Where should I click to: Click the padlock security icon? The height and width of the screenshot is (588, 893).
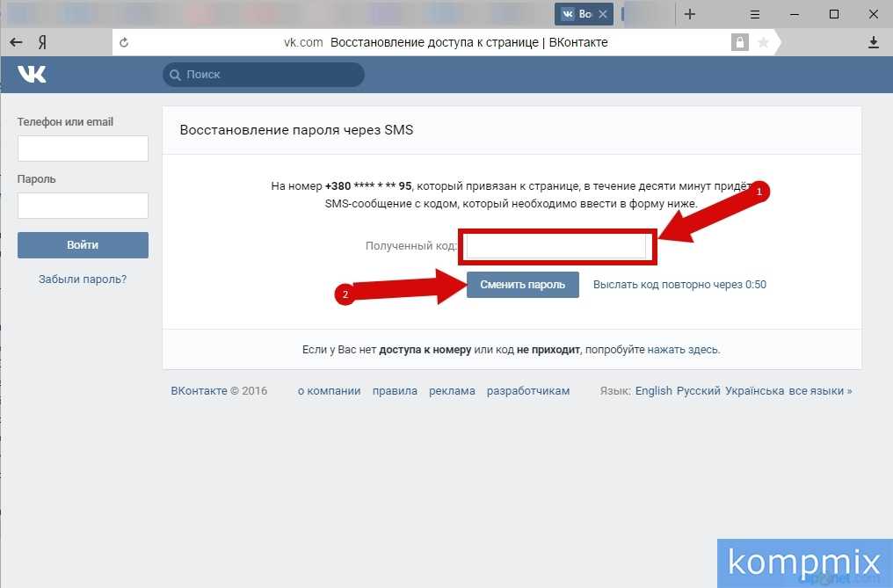[x=739, y=42]
